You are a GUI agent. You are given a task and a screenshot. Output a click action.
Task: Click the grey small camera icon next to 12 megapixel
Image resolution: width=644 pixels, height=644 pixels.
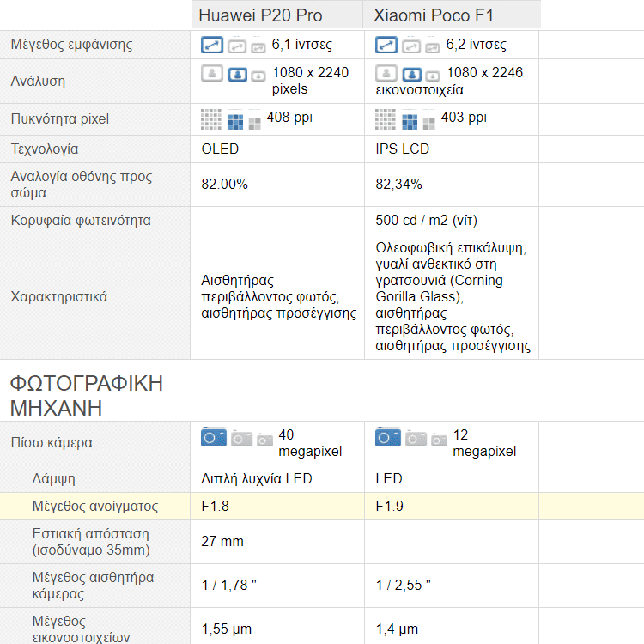point(439,440)
